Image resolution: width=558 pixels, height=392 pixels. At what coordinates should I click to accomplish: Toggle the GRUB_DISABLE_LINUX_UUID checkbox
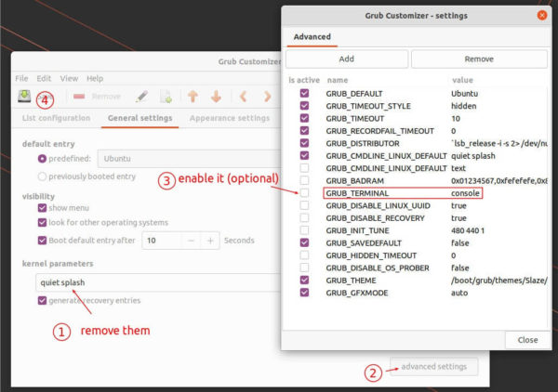tap(304, 205)
